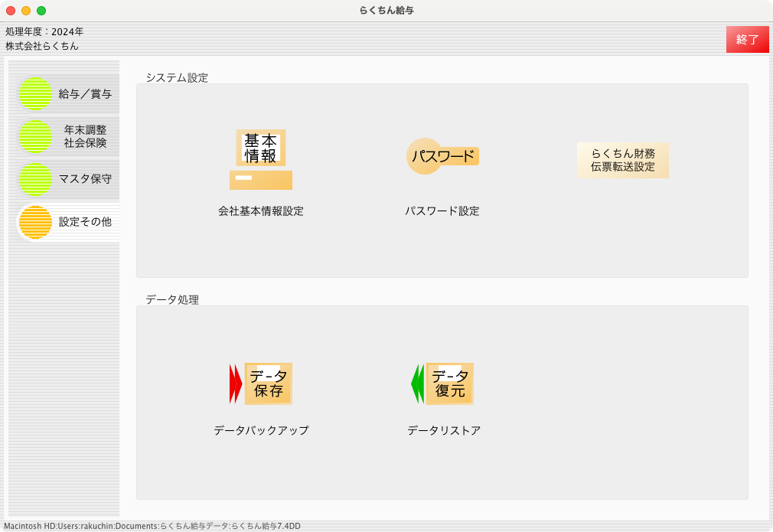Click the data file path in status bar
Viewport: 773px width, 532px height.
pyautogui.click(x=152, y=526)
